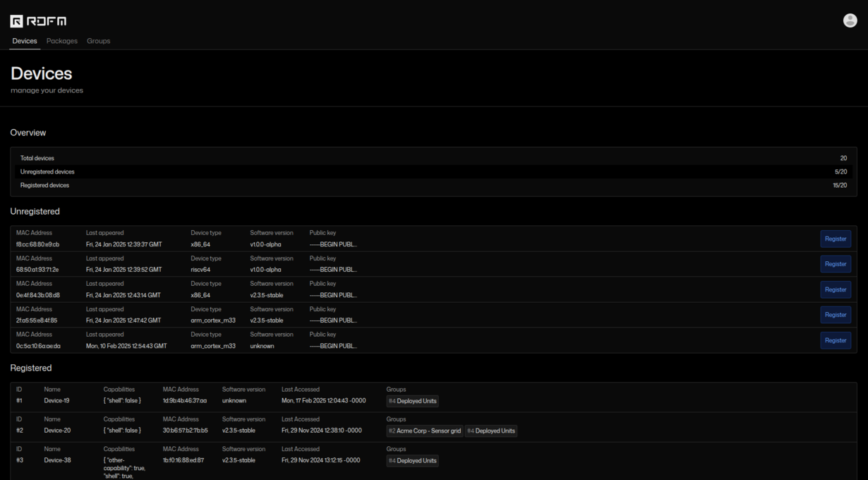Image resolution: width=868 pixels, height=480 pixels.
Task: Select the Device-19 registered row name
Action: point(56,401)
